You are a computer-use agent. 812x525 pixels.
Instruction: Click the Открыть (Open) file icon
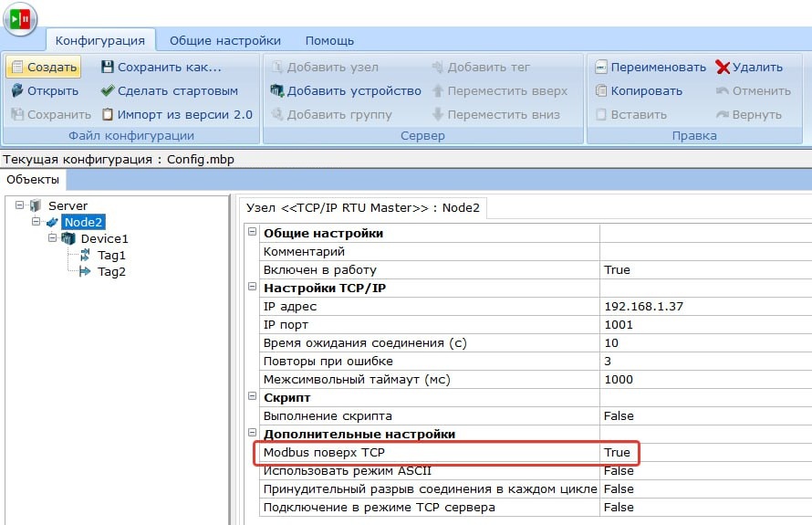coord(16,90)
